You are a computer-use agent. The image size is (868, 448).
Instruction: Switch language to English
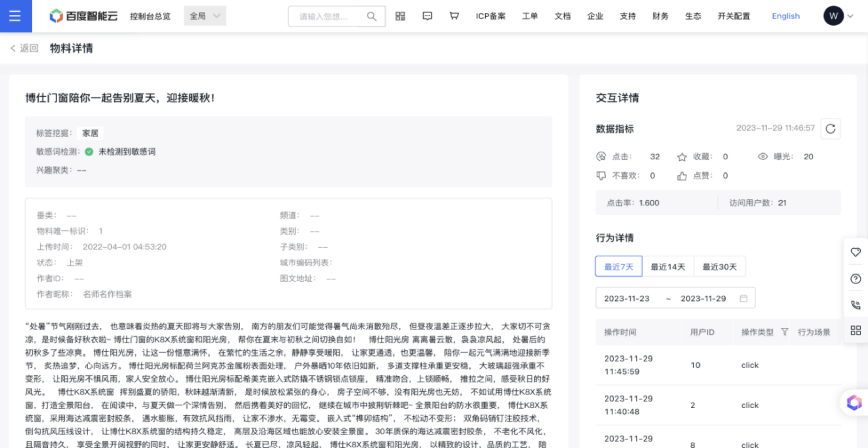[786, 16]
